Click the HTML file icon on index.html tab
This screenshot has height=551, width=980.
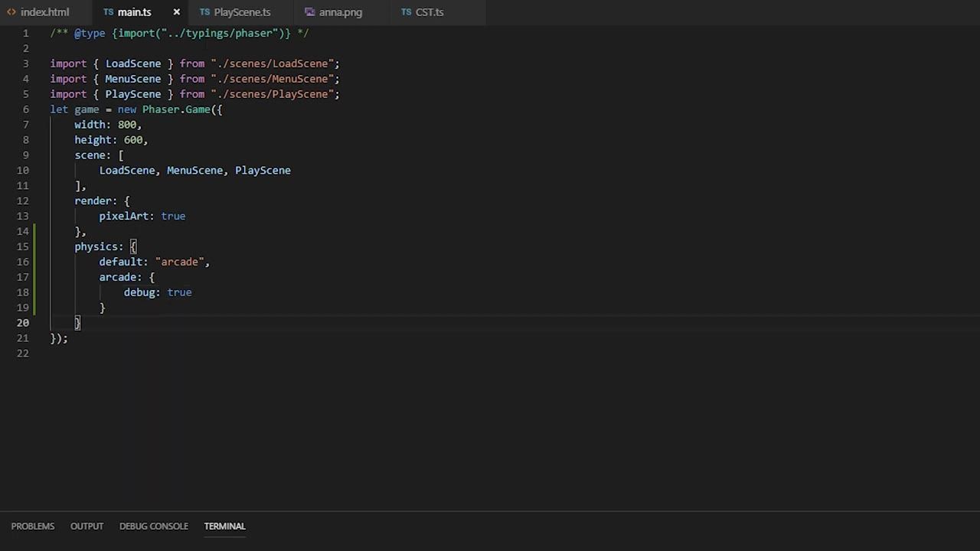(11, 12)
